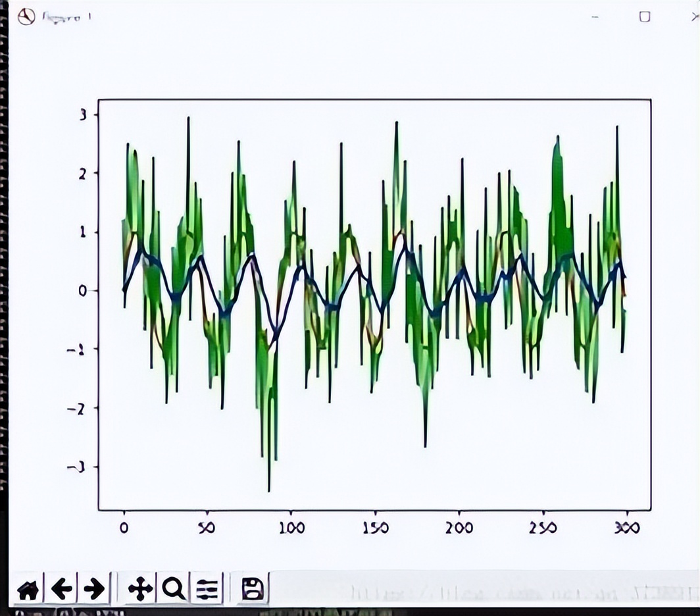Screen dimensions: 700x616
Task: Click the matplotlib logo in title bar
Action: point(26,17)
